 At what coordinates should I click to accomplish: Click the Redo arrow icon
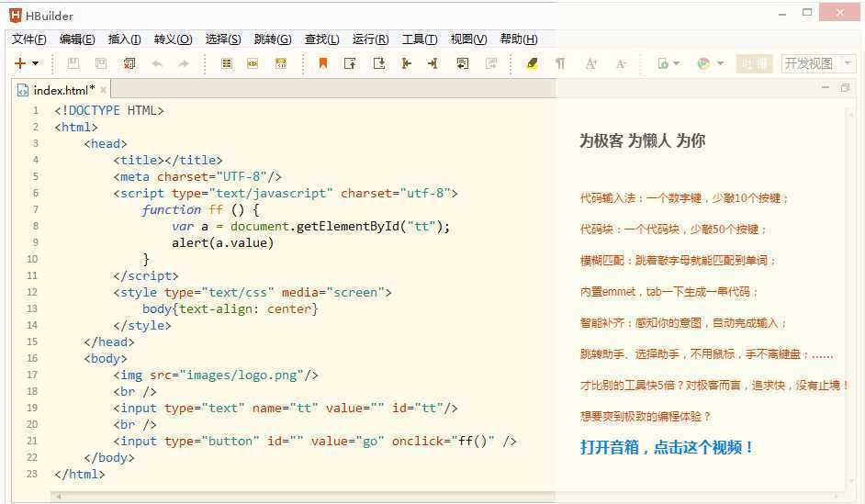183,64
